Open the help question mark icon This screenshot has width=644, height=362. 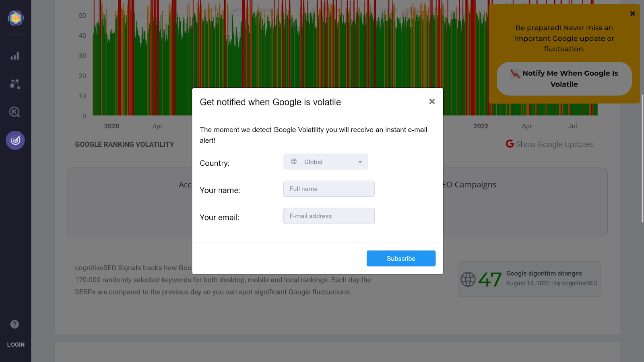(14, 324)
